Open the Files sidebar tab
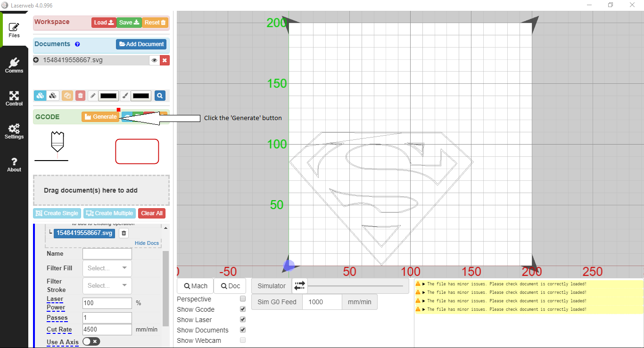Viewport: 644px width, 348px height. click(x=14, y=30)
